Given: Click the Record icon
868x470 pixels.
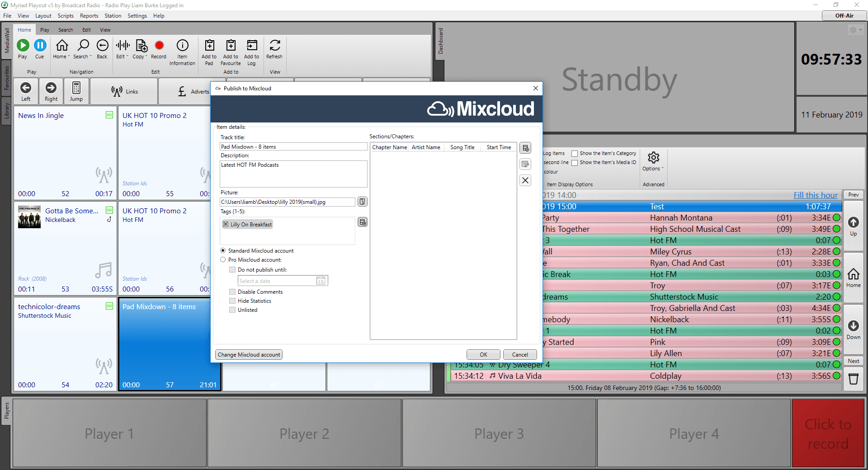Looking at the screenshot, I should pos(159,46).
